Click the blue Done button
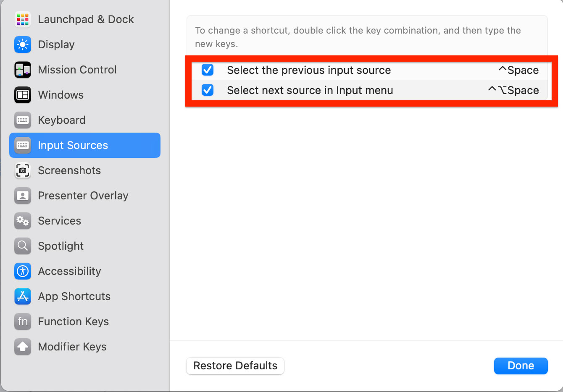Image resolution: width=563 pixels, height=392 pixels. [521, 366]
